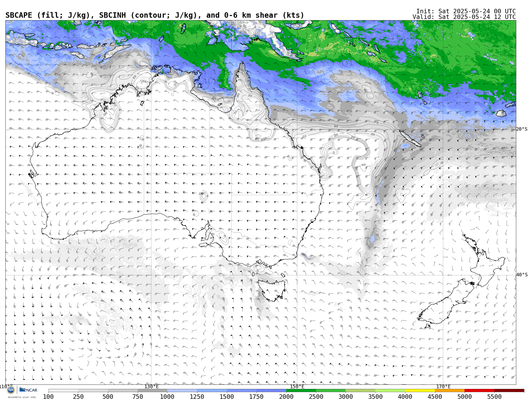Screen dimensions: 532x400
Task: Click the Valid: Sat 2025-05-24 12 UTC text
Action: (x=464, y=17)
